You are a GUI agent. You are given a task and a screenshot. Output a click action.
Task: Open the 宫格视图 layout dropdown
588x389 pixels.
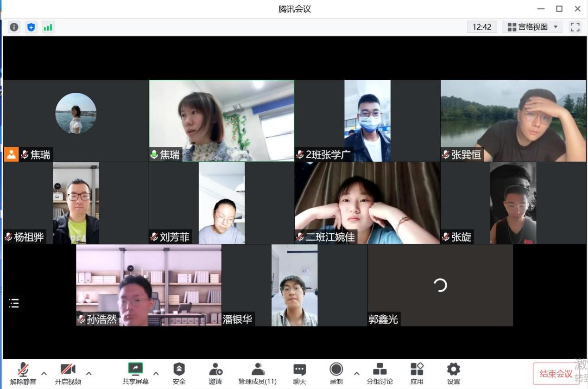[532, 27]
